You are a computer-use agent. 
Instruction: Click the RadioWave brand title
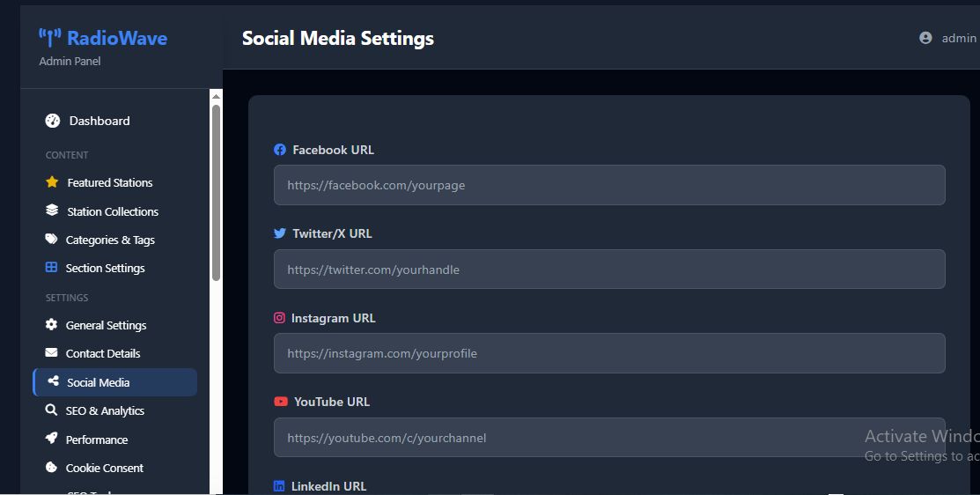coord(117,38)
